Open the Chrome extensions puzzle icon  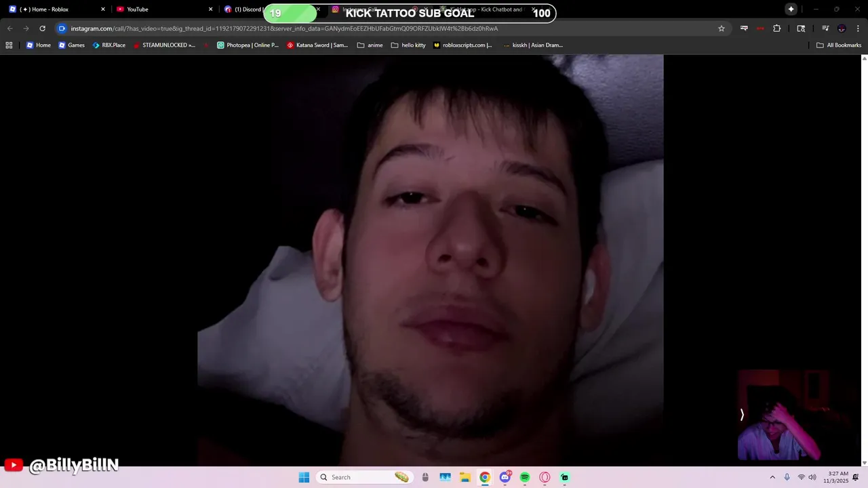[x=777, y=28]
